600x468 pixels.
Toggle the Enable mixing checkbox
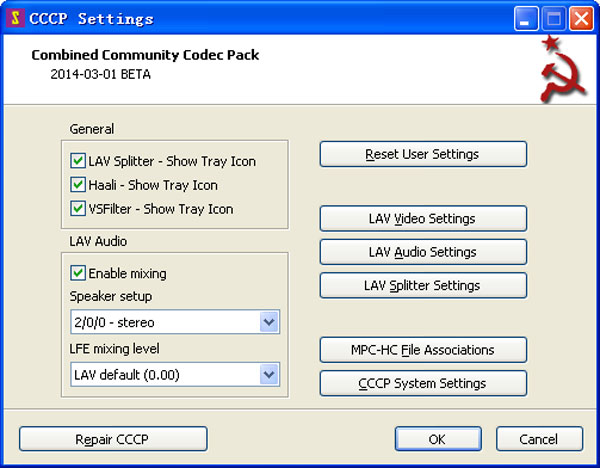(78, 273)
